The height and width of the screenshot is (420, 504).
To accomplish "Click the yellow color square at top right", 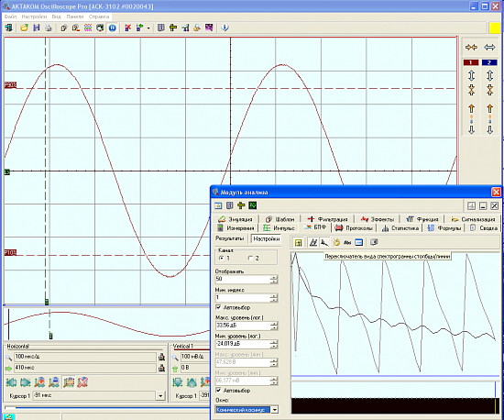I will [494, 28].
